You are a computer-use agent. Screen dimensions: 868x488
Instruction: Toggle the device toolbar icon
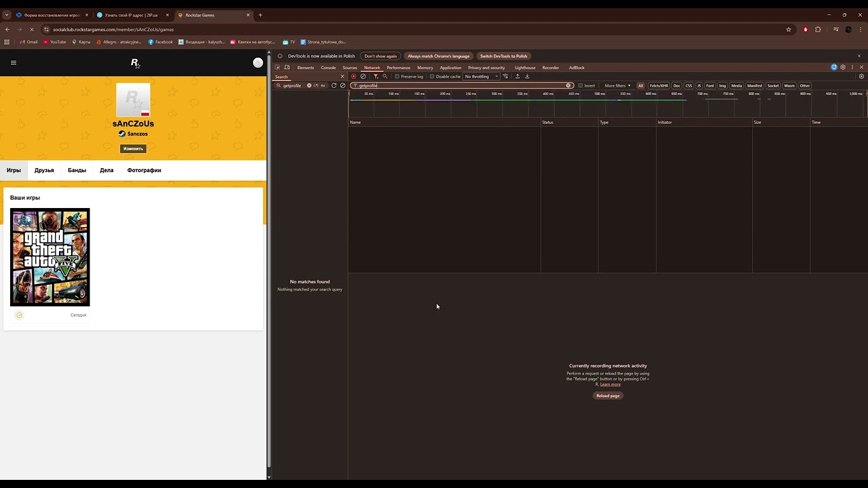[287, 68]
